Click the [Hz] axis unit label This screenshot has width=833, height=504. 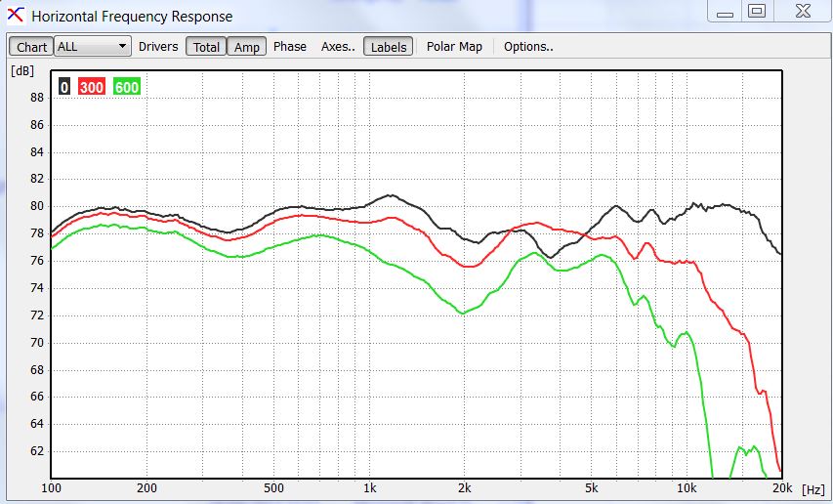click(x=813, y=489)
